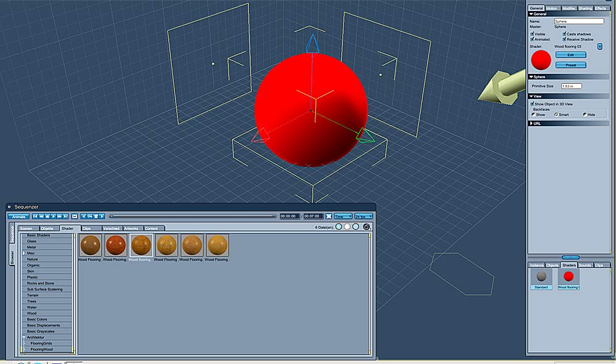Select the fifth Wood Flooring shader sphere
This screenshot has height=364, width=616.
(x=192, y=245)
